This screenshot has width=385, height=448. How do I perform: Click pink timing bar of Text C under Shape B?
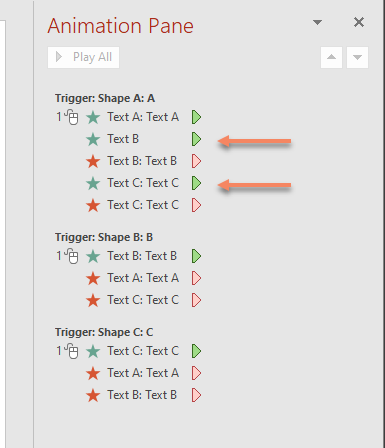pos(196,300)
